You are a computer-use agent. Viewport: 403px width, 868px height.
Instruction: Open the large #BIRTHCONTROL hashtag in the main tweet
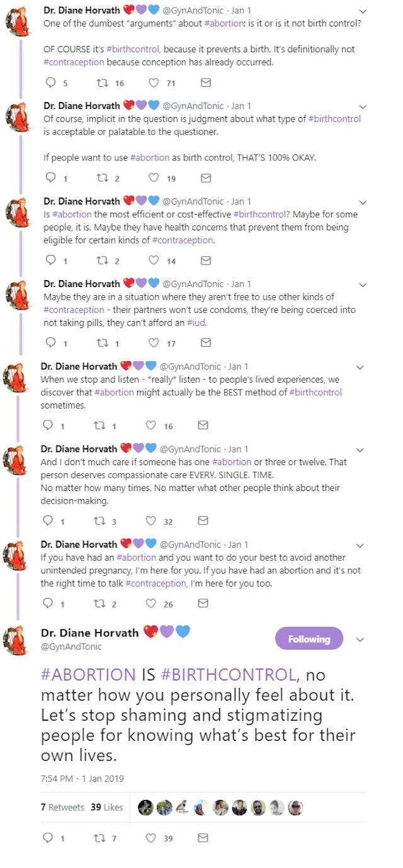229,675
